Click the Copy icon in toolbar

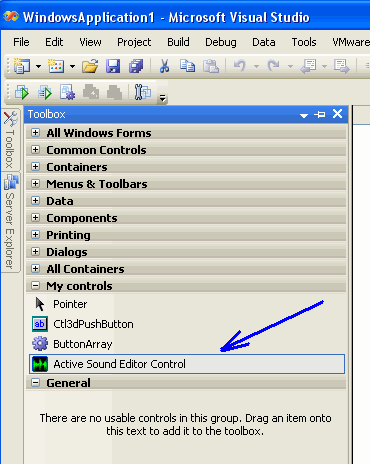pos(188,66)
